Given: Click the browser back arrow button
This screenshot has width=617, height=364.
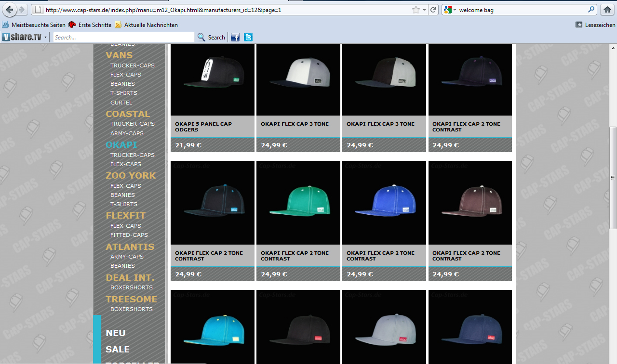Looking at the screenshot, I should (10, 10).
